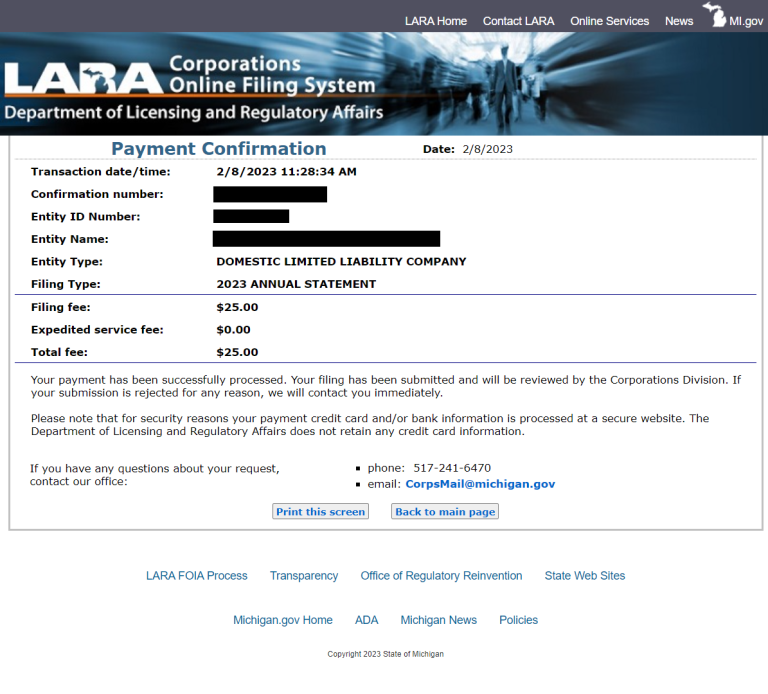768x694 pixels.
Task: Open the LARA Home menu item
Action: click(x=435, y=22)
